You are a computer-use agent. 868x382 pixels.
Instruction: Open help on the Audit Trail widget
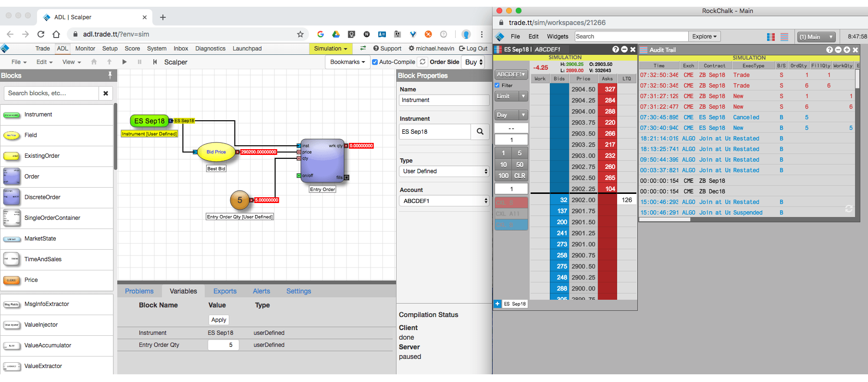click(x=830, y=50)
